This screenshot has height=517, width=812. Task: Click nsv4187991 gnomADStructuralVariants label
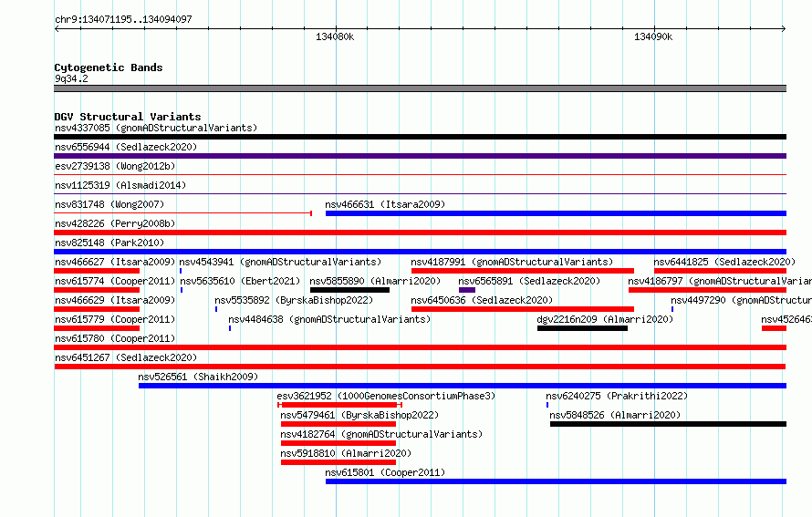tap(512, 262)
